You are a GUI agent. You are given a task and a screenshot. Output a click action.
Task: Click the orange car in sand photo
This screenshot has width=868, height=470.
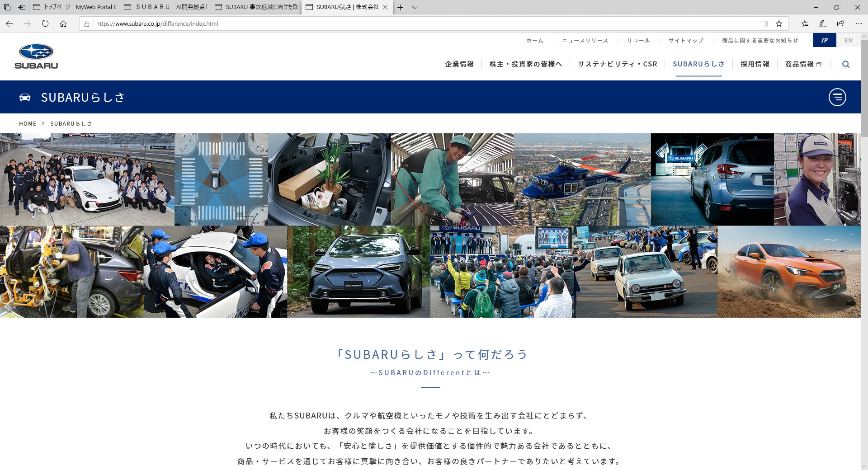tap(789, 272)
